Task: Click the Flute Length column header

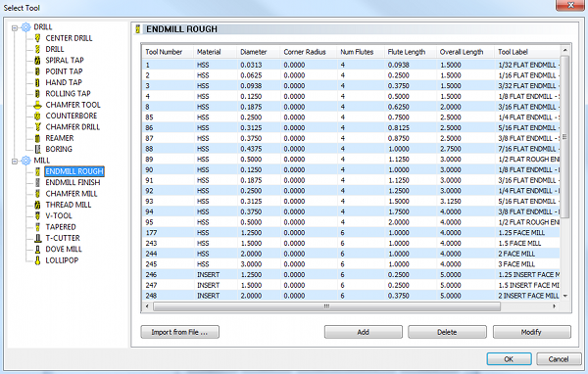Action: (411, 52)
